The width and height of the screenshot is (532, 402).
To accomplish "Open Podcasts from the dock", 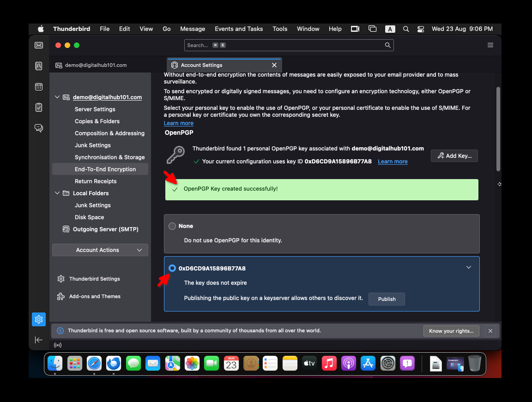I will tap(349, 364).
